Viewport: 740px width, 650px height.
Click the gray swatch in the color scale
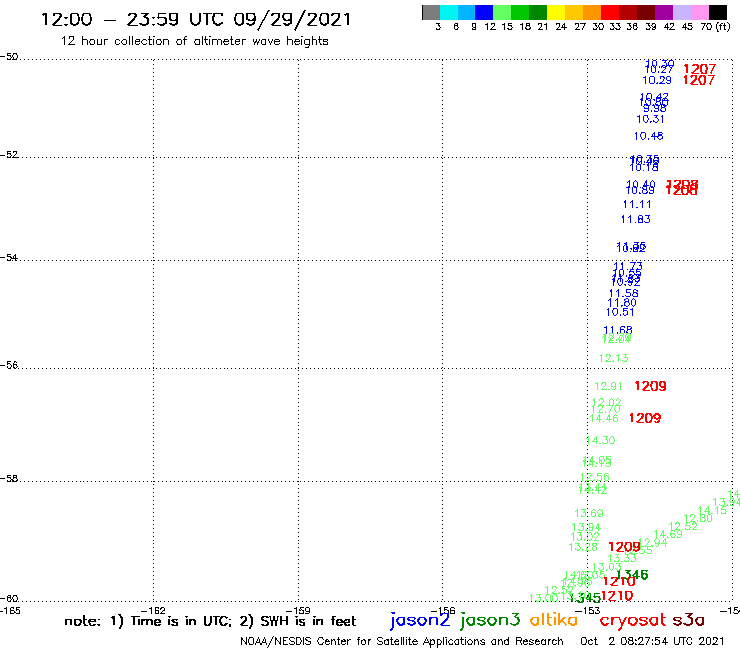(431, 12)
